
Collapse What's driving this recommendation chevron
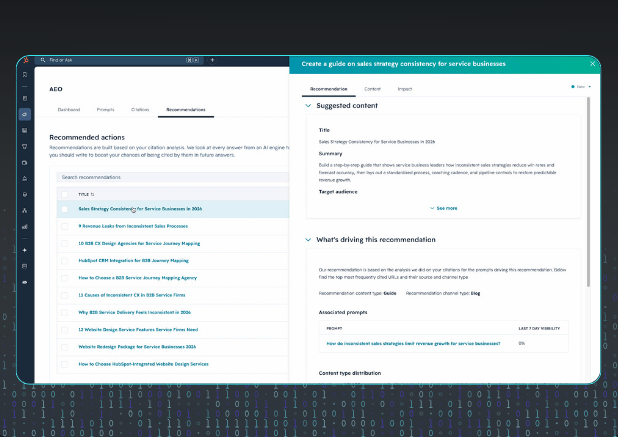(x=308, y=240)
